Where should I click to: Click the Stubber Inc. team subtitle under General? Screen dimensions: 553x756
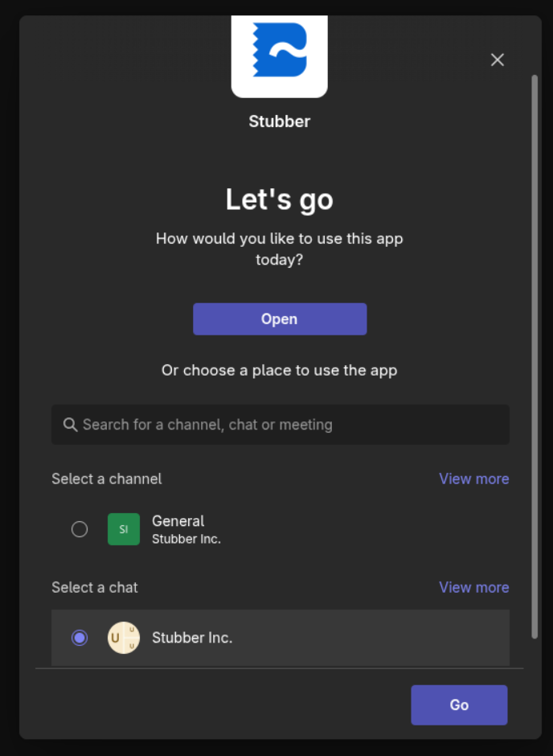click(x=186, y=539)
